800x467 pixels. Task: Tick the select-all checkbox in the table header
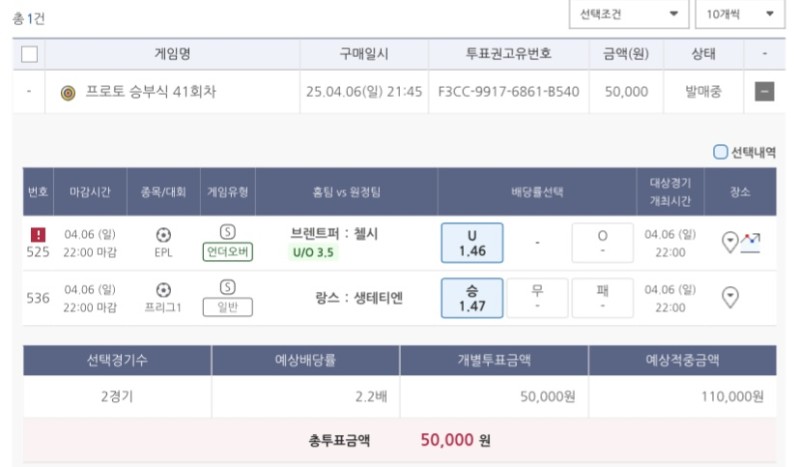point(29,54)
